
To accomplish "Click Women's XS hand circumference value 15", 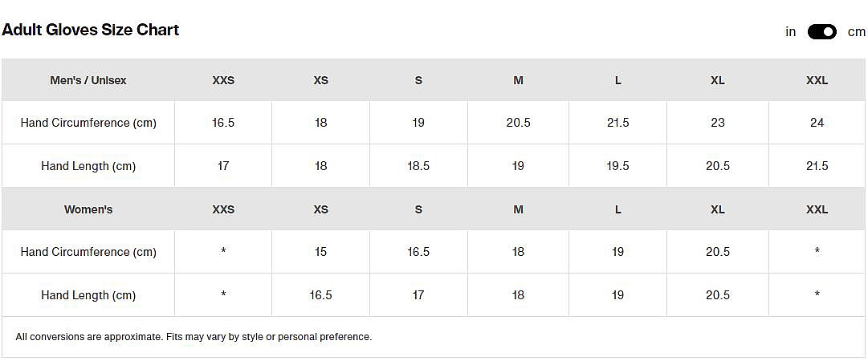I will [320, 252].
